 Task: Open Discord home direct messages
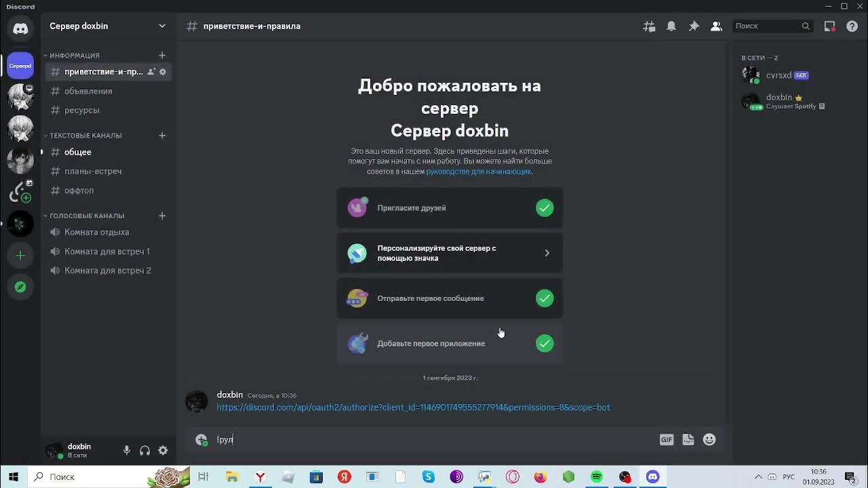pyautogui.click(x=20, y=29)
